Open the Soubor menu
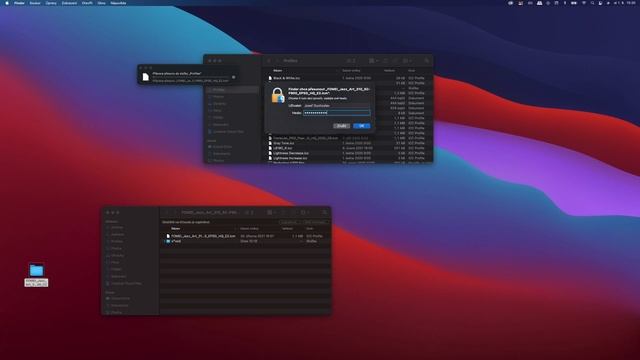The width and height of the screenshot is (640, 360). click(35, 3)
